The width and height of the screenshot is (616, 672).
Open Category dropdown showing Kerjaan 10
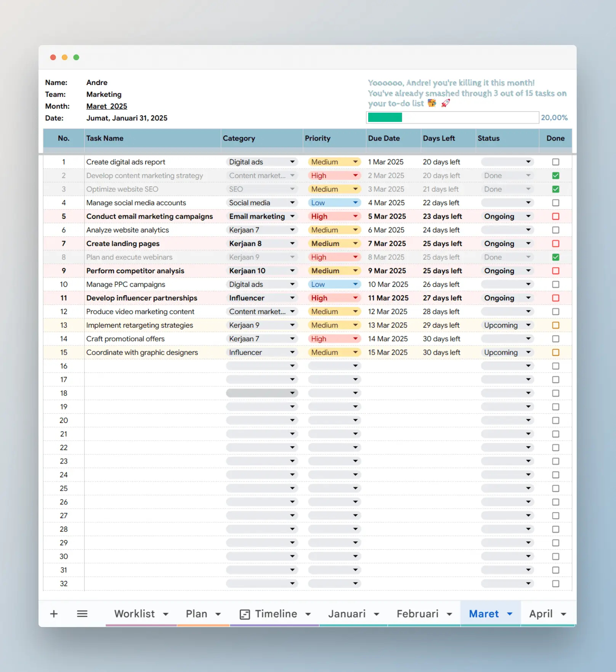[x=262, y=271]
